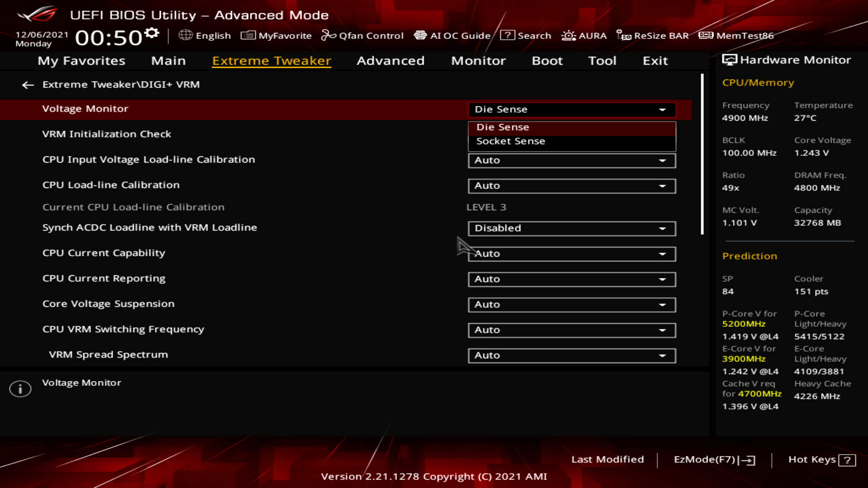This screenshot has height=488, width=868.
Task: Click the globe language icon
Action: coord(185,35)
